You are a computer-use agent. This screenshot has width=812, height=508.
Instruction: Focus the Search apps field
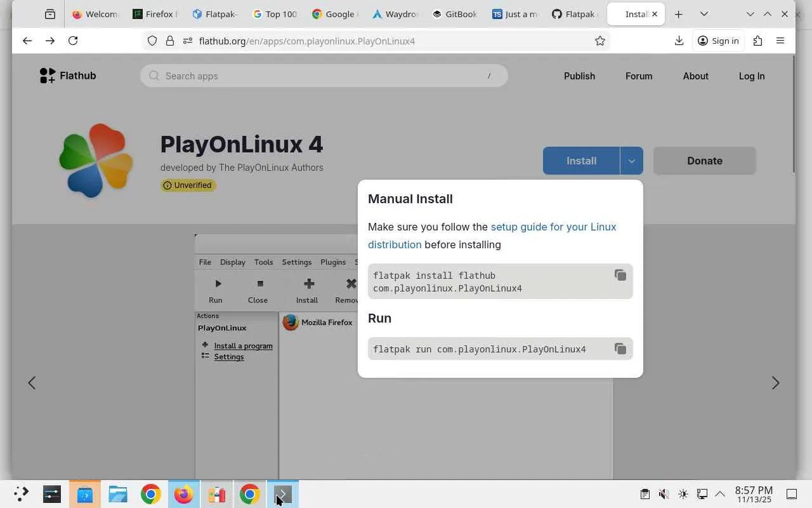click(324, 76)
